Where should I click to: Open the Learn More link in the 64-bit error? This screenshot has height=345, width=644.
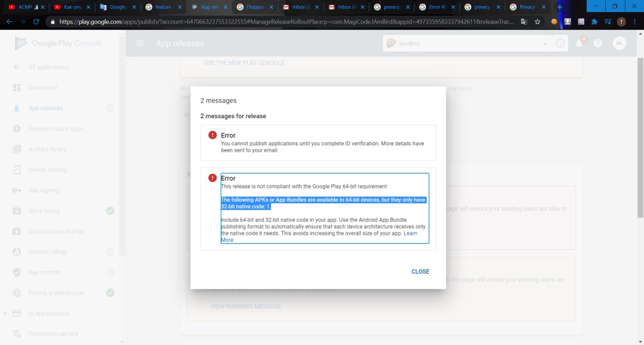click(x=410, y=233)
